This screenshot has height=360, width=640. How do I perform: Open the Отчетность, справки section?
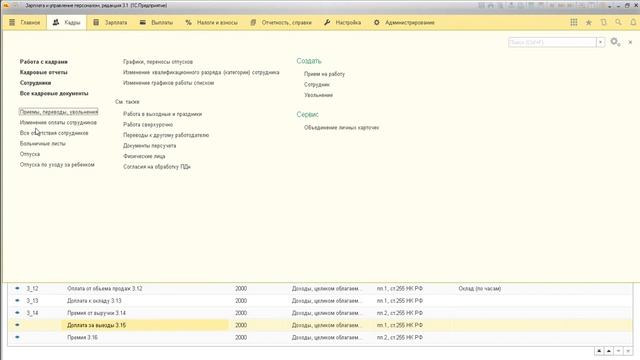click(281, 22)
